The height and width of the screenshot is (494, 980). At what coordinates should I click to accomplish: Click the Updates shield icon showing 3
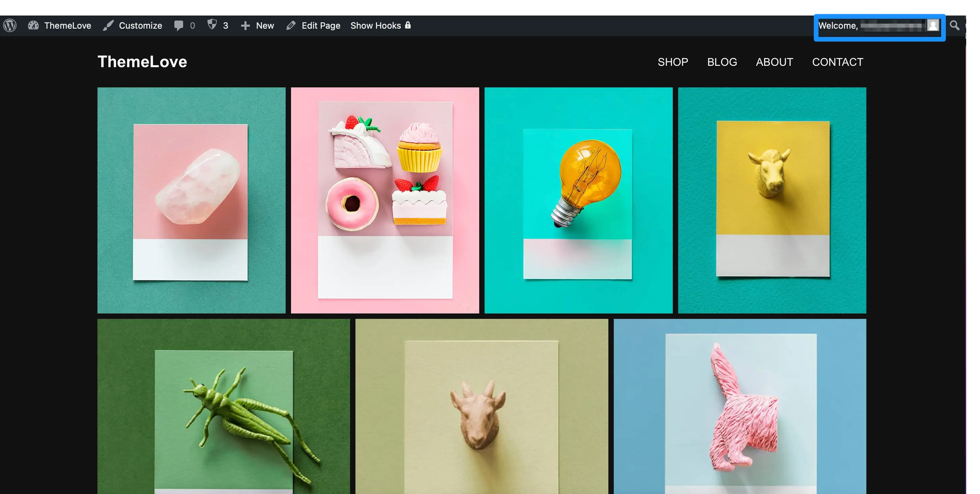(217, 25)
